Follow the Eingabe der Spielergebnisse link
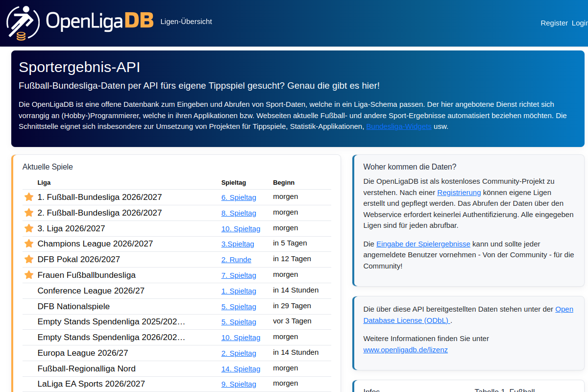Viewport: 588px width, 392px height. click(x=423, y=244)
